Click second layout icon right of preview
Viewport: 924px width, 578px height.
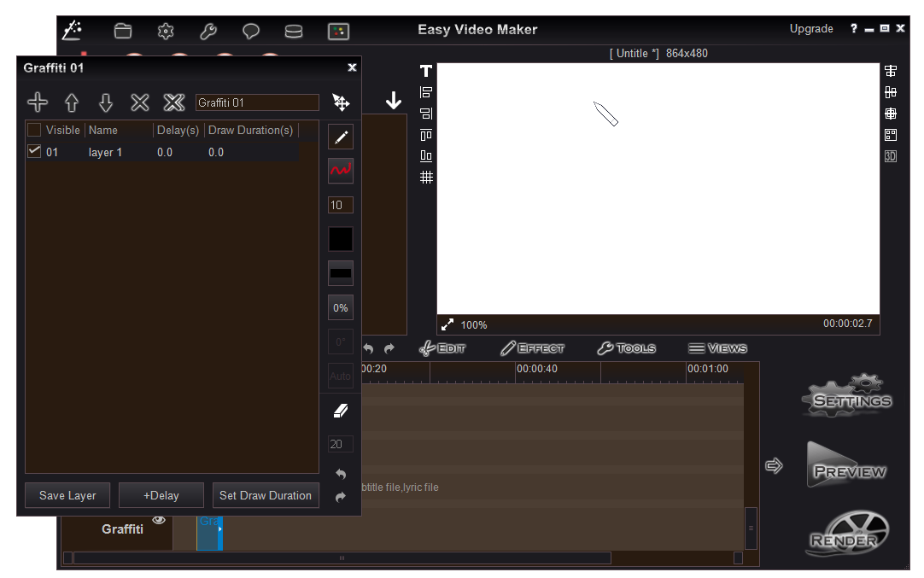tap(891, 92)
